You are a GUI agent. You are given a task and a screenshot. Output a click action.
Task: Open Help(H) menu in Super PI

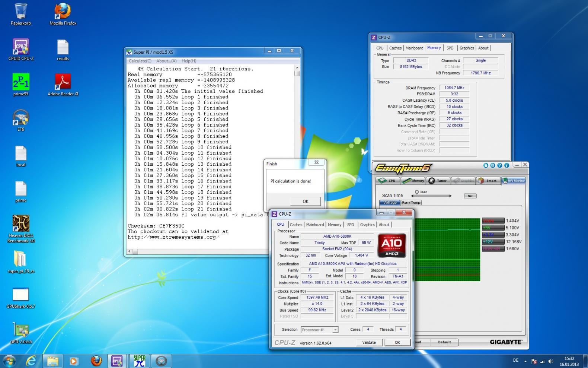pyautogui.click(x=189, y=61)
